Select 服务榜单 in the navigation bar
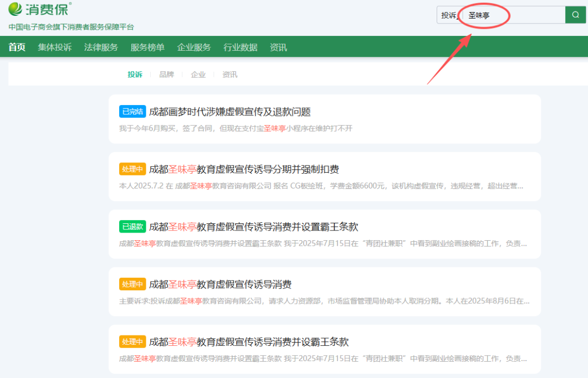This screenshot has width=588, height=378. [x=148, y=47]
